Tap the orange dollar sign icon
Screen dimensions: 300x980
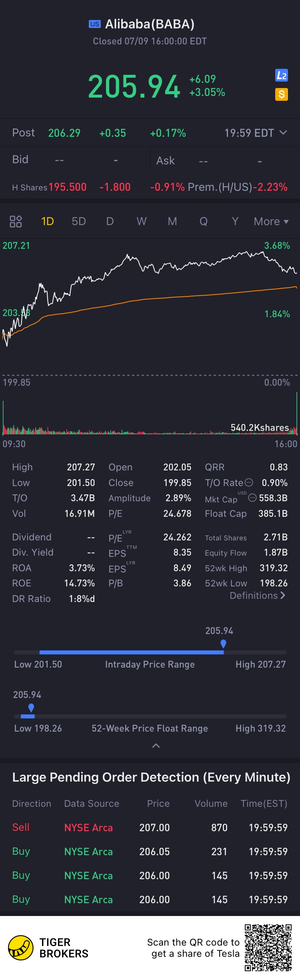282,94
